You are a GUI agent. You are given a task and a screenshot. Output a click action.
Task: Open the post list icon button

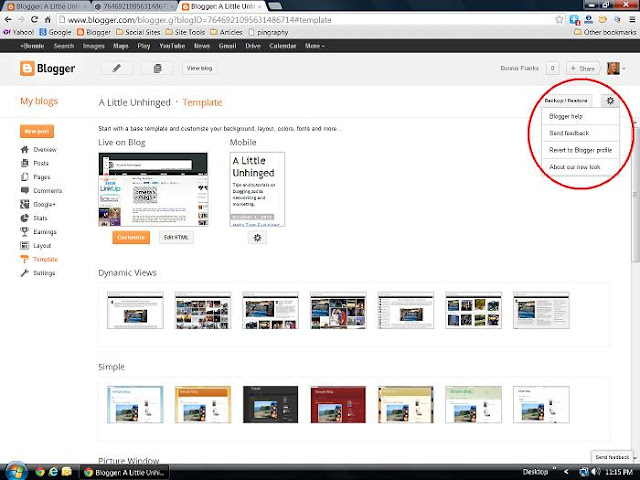157,68
